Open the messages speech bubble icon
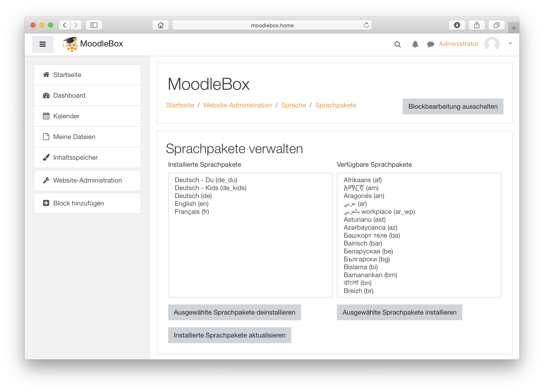The height and width of the screenshot is (392, 544). click(x=430, y=44)
